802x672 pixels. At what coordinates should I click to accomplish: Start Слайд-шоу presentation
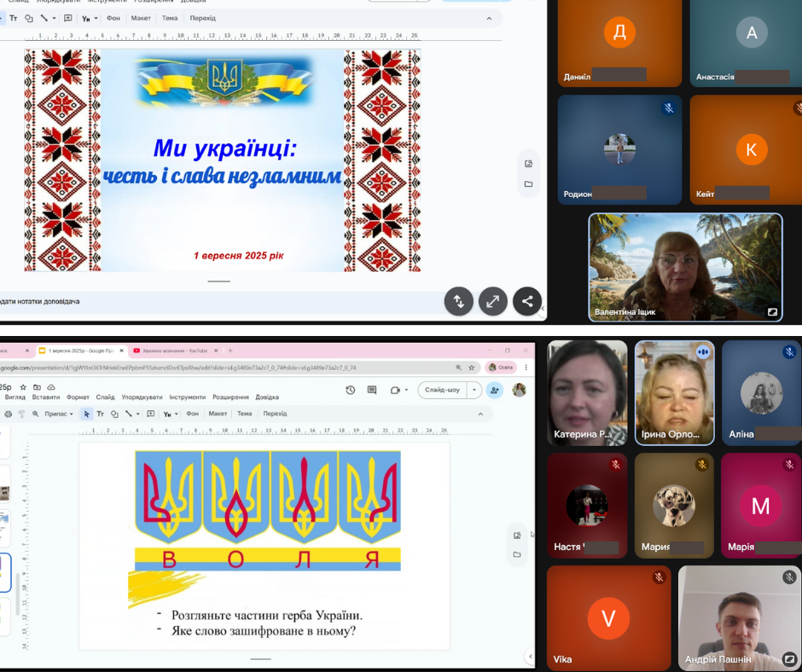click(x=443, y=391)
